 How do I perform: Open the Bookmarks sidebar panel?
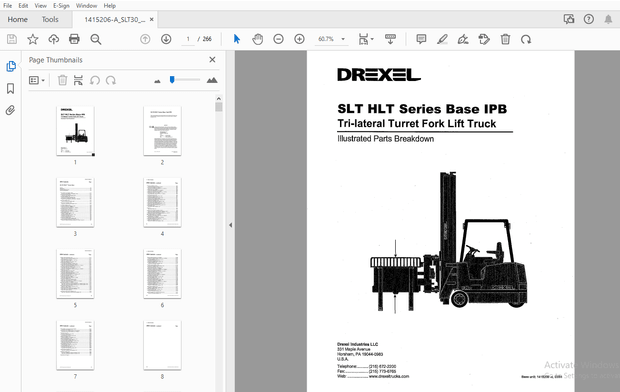tap(11, 88)
